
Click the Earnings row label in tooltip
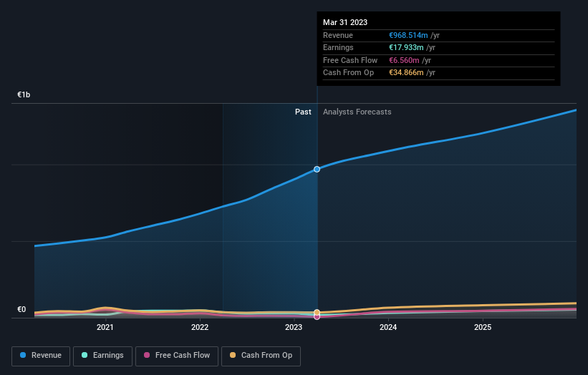[338, 47]
